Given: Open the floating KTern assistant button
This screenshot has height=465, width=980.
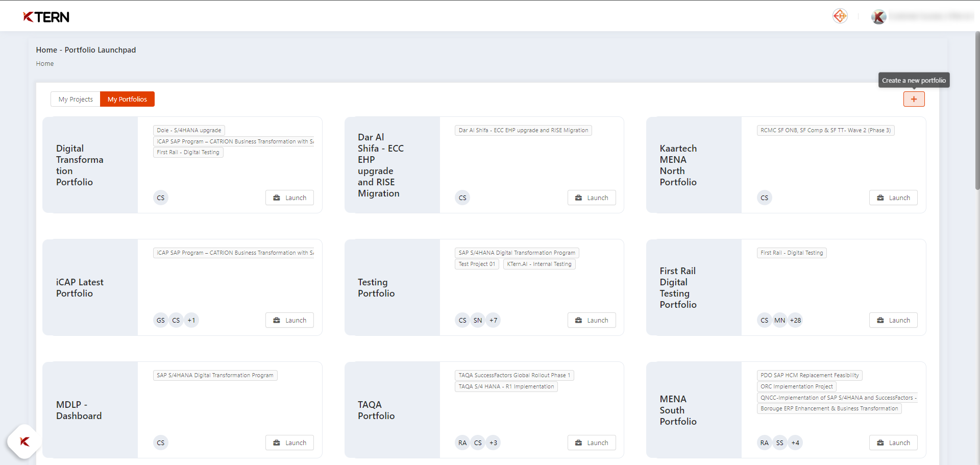Looking at the screenshot, I should tap(24, 442).
